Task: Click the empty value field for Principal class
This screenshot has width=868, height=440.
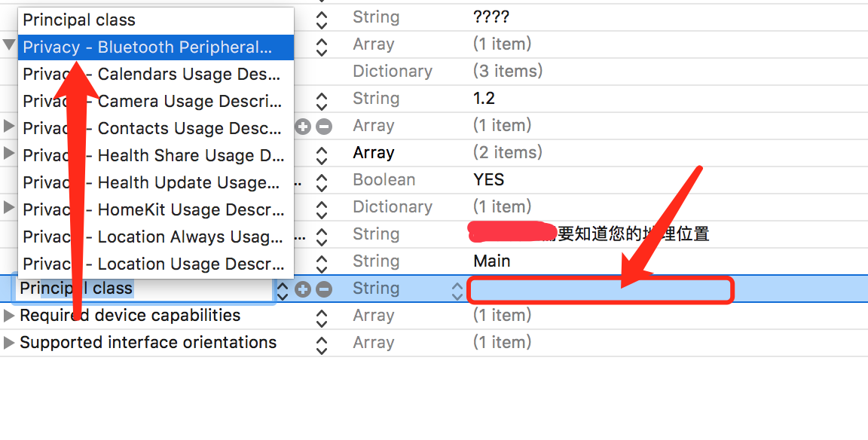Action: [600, 289]
